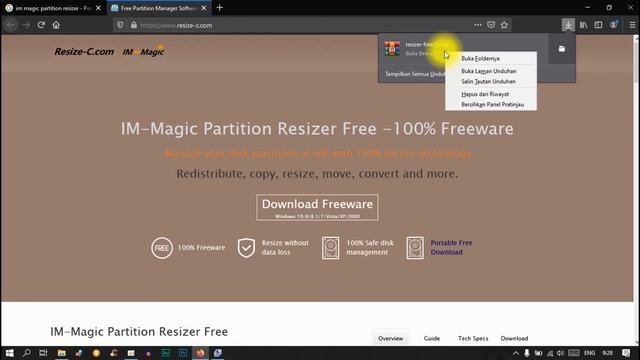Open Windows taskbar search
Image resolution: width=640 pixels, height=360 pixels.
click(x=27, y=353)
